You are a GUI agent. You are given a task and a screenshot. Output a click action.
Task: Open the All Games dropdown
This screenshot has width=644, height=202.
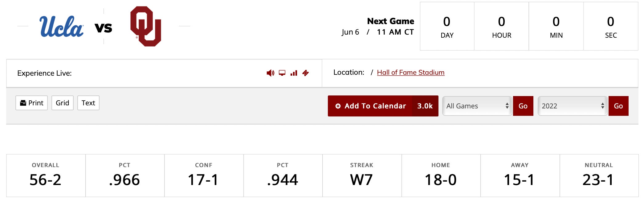point(477,106)
